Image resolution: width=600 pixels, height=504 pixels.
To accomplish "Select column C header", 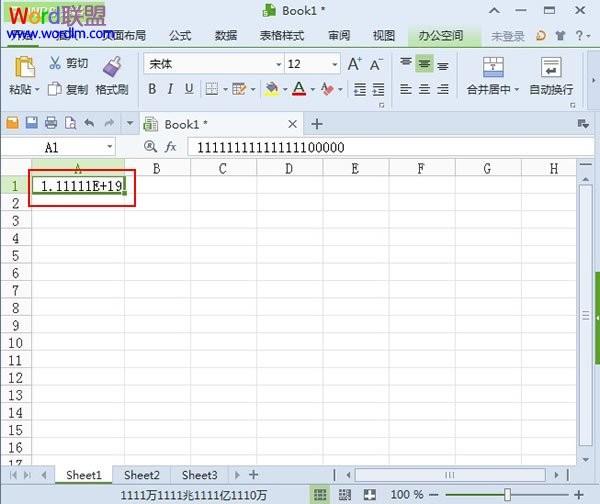I will [x=223, y=168].
